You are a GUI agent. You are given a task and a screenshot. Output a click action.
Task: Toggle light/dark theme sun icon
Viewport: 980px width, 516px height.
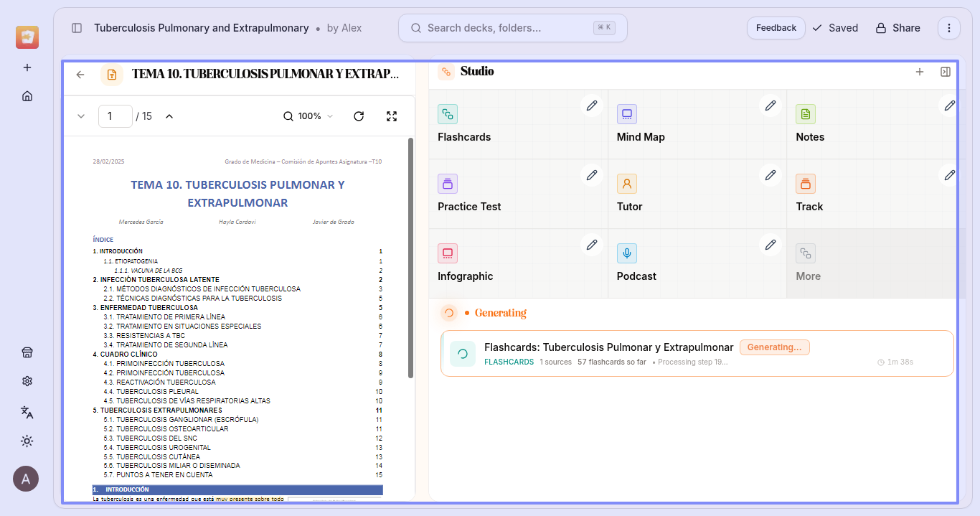pyautogui.click(x=27, y=441)
